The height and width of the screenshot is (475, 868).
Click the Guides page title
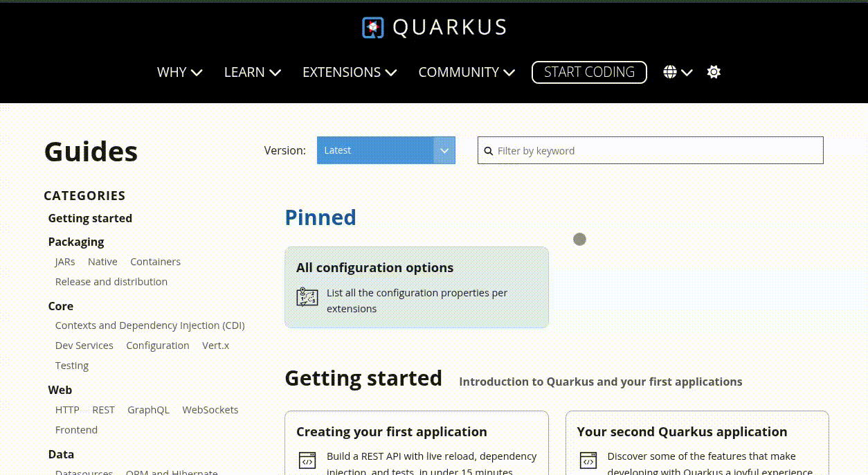[x=91, y=152]
